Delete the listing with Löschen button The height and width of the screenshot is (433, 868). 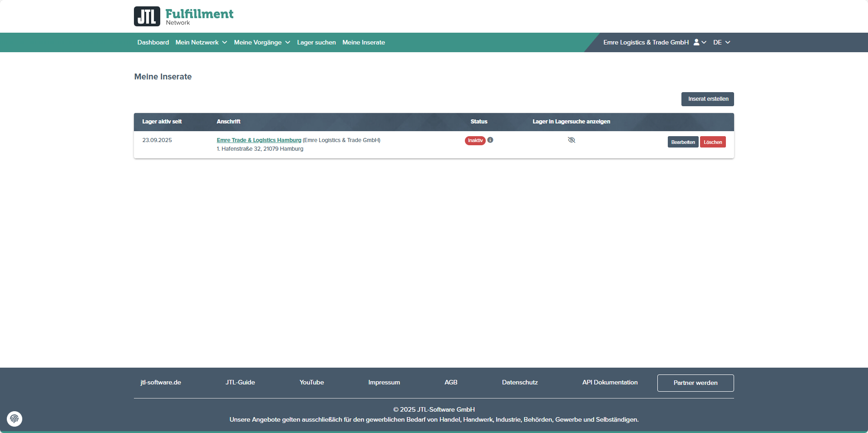coord(713,142)
